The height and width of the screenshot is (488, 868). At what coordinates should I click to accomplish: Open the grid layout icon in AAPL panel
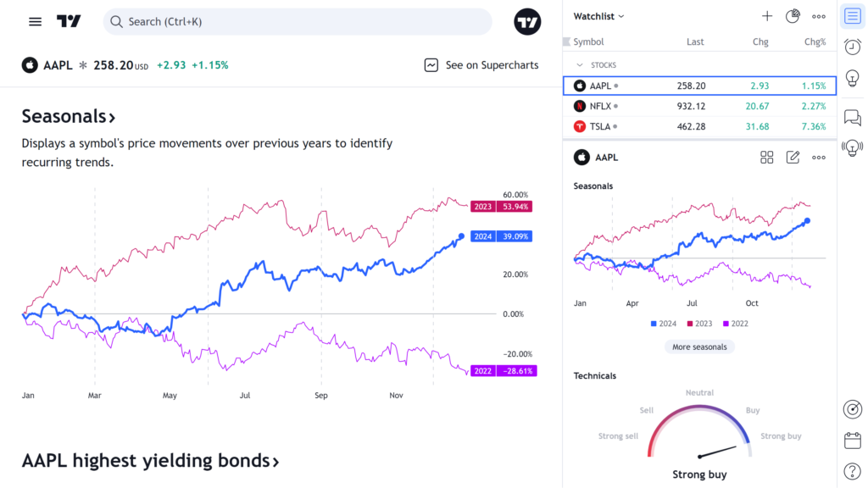tap(766, 157)
